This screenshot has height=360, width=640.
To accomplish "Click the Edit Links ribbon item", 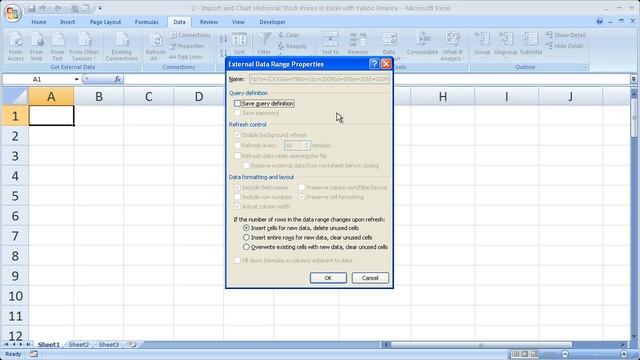I will tap(186, 57).
